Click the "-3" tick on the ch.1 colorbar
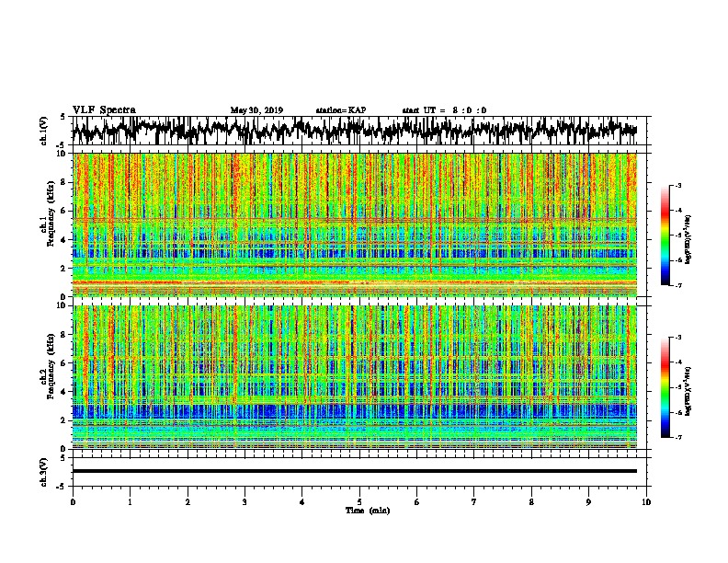 (678, 186)
